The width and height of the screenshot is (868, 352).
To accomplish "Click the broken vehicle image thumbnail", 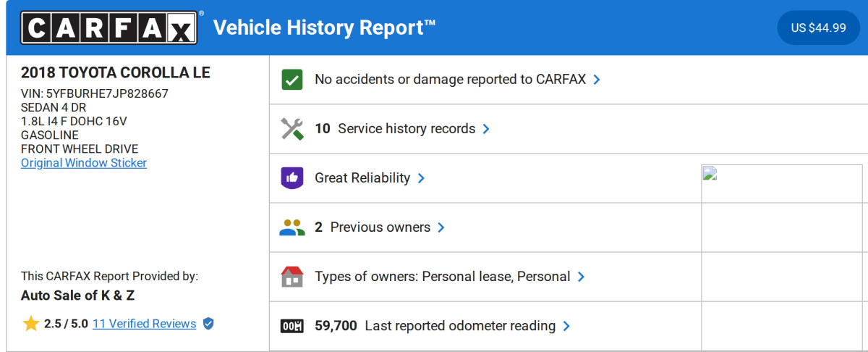I will pos(709,173).
